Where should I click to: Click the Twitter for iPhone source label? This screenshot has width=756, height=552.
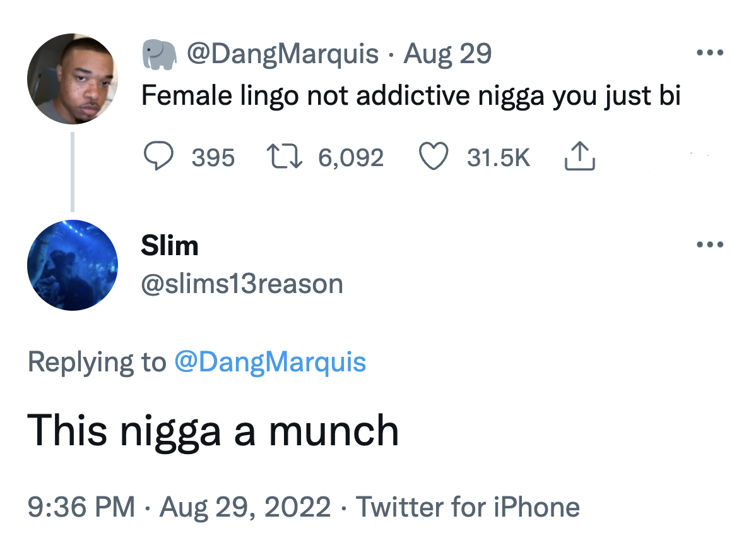468,507
